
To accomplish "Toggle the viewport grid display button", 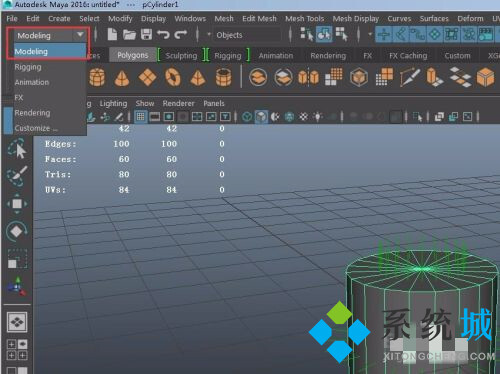I will [141, 116].
